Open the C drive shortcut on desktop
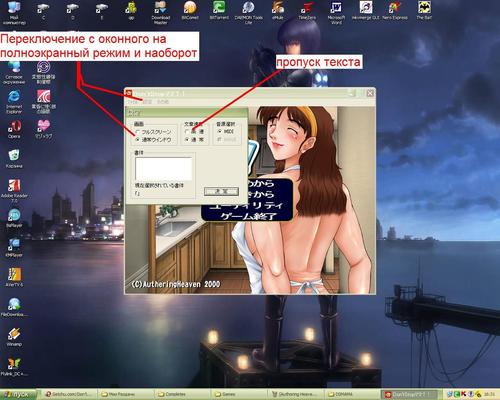This screenshot has width=500, height=400. tap(43, 12)
